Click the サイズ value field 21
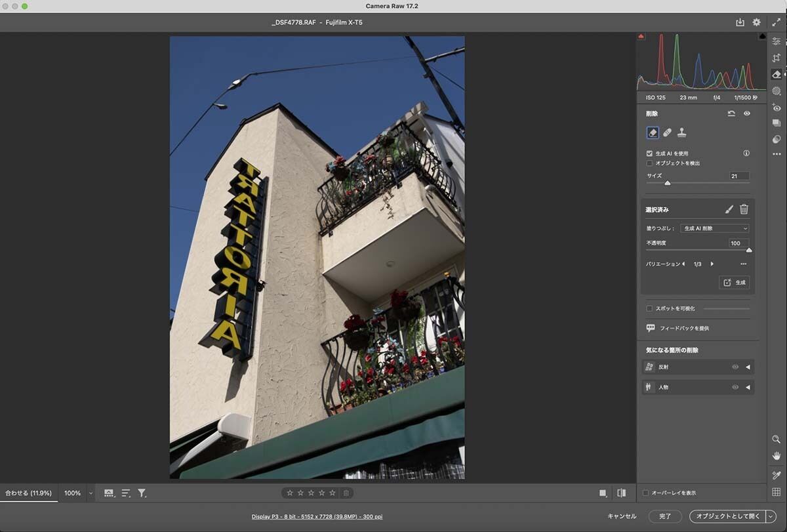787x532 pixels. point(739,176)
